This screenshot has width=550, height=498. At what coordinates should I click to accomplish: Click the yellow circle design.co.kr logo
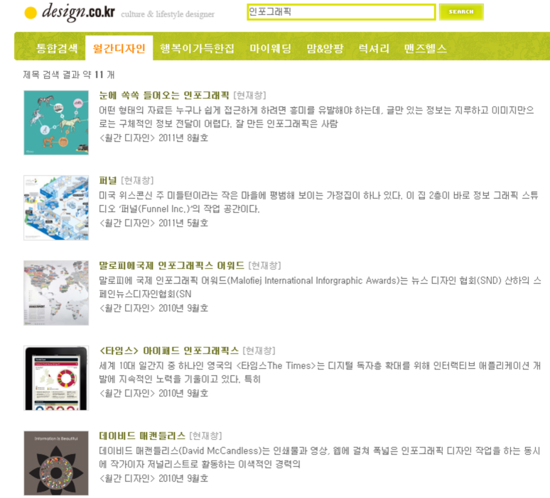[x=69, y=13]
